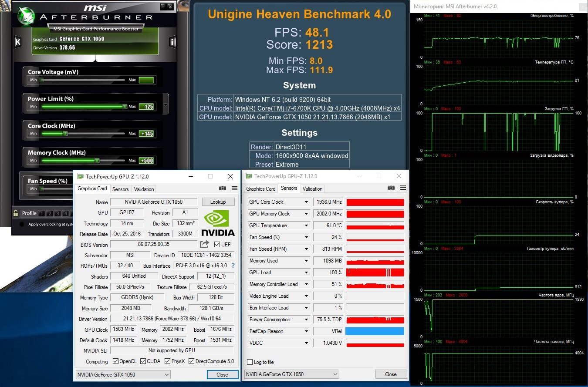Viewport: 588px width, 387px height.
Task: Minimize the MSI Afterburner window
Action: tap(163, 7)
